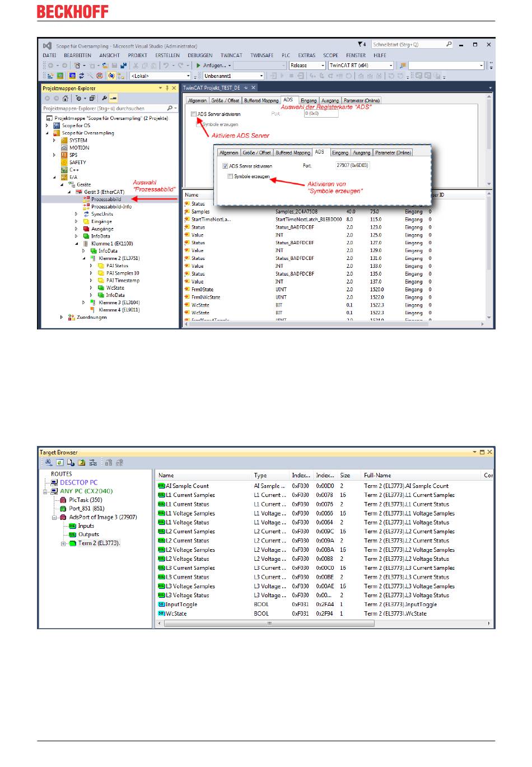
Task: Click the green refresh icon in Target Browser toolbar
Action: pos(59,463)
